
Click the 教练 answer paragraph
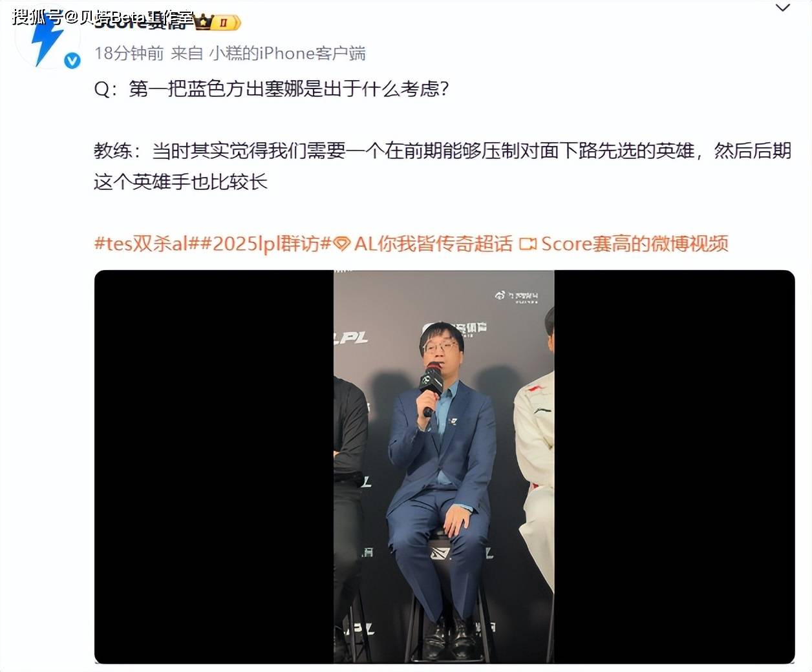443,166
